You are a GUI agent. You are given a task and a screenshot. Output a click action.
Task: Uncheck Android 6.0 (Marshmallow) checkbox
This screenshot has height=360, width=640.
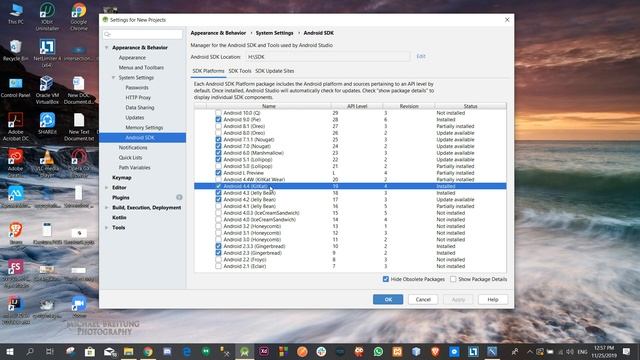coord(218,153)
